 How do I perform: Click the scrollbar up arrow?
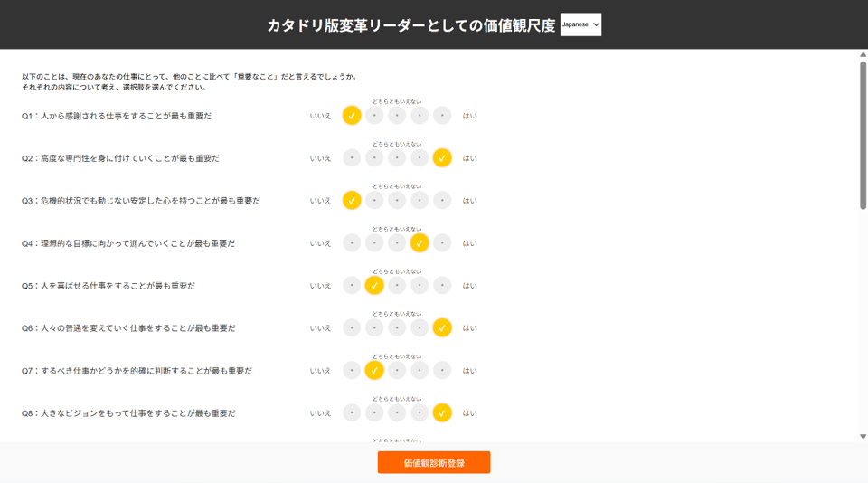(863, 55)
